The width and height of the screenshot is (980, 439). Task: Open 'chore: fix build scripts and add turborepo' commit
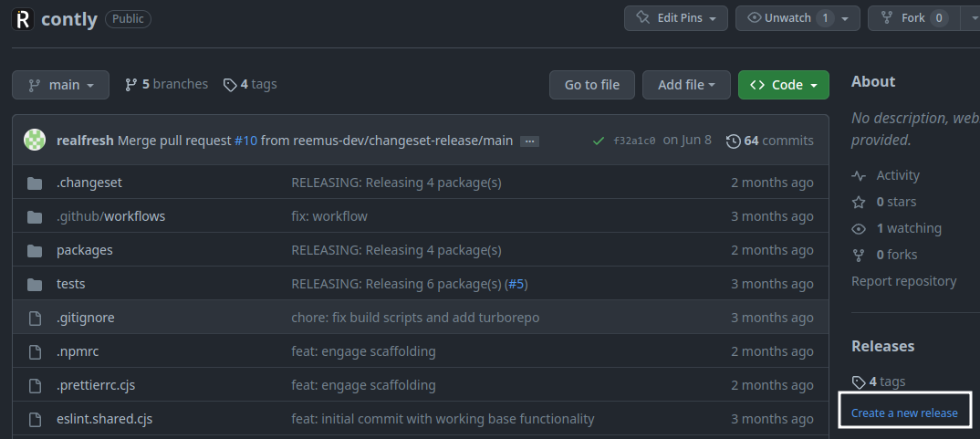(415, 318)
